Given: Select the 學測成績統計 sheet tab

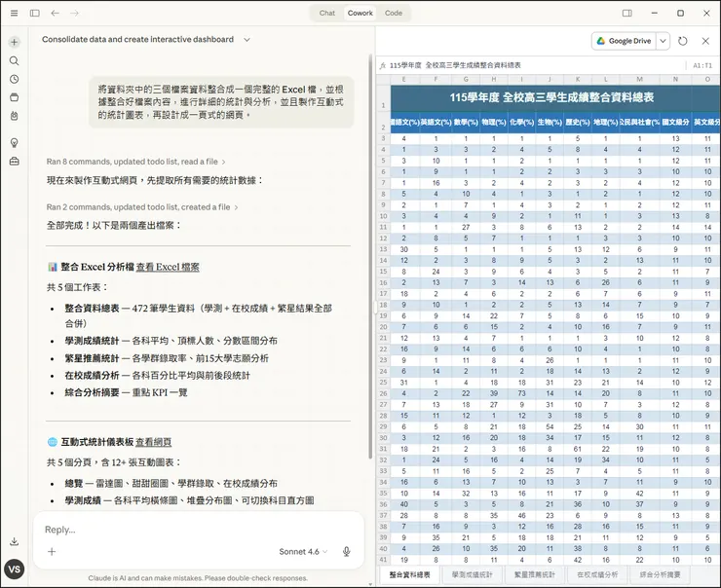Looking at the screenshot, I should (472, 574).
